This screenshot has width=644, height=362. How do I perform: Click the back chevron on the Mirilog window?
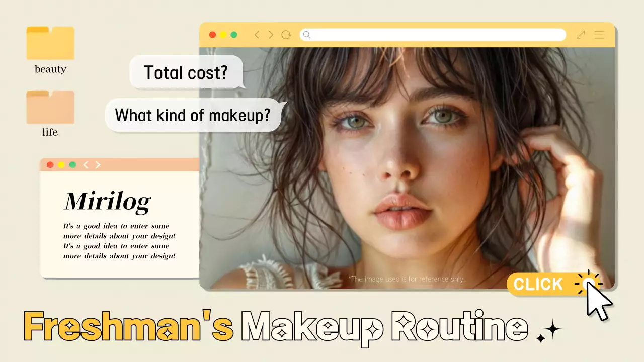pos(86,164)
